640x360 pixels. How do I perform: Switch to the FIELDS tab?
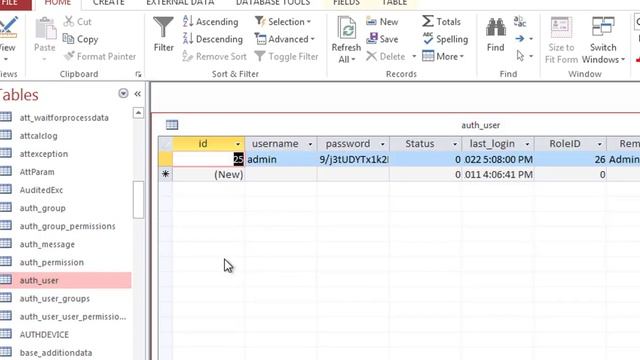point(346,3)
